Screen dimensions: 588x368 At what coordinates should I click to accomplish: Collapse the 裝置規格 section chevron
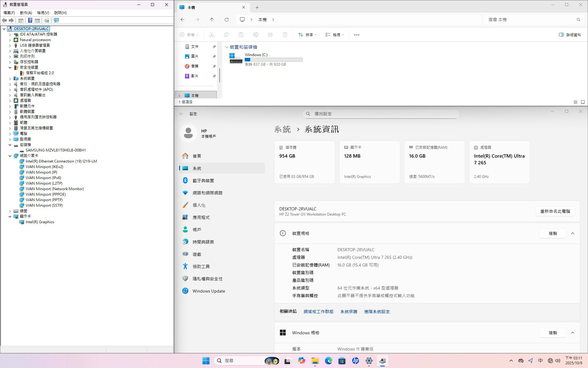[x=573, y=233]
